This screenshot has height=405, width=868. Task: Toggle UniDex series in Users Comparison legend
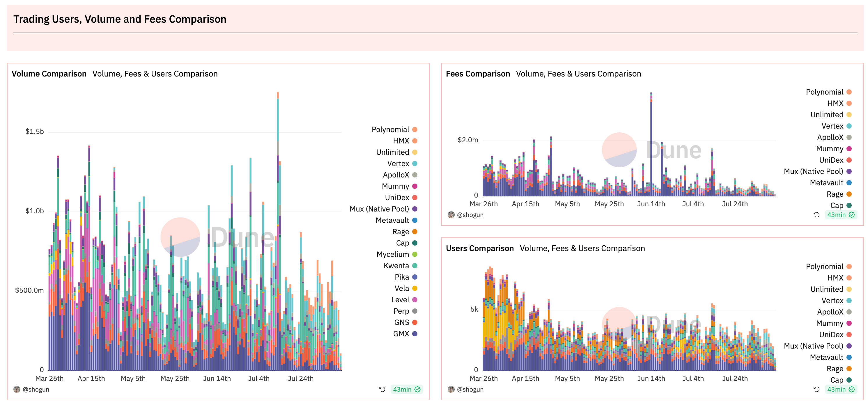point(836,335)
